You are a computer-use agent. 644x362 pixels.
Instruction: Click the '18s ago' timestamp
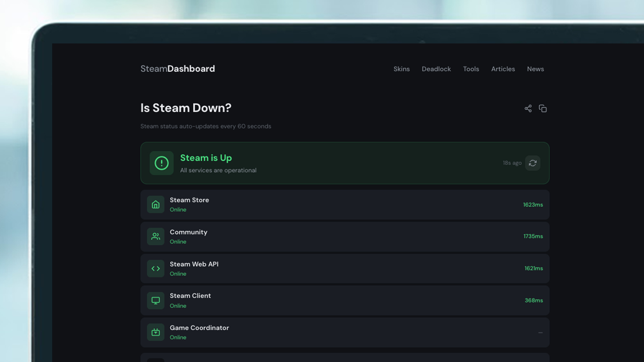pyautogui.click(x=512, y=163)
